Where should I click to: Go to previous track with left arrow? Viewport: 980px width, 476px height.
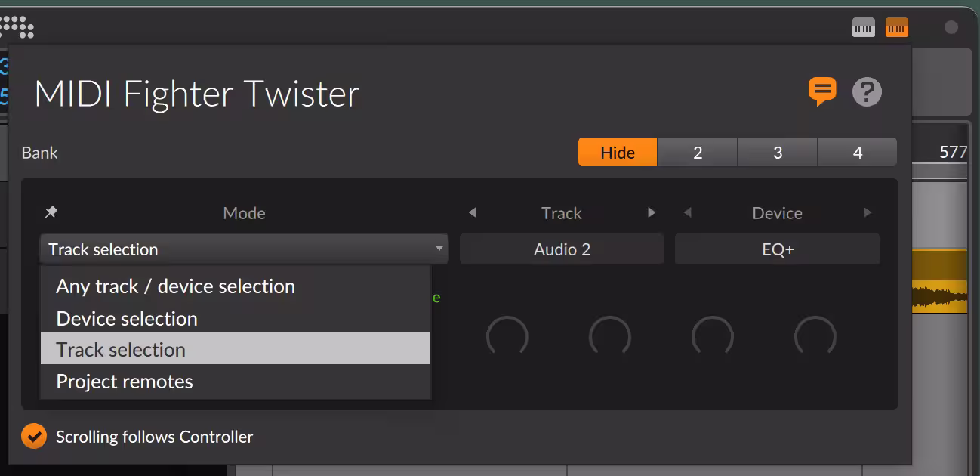(473, 213)
